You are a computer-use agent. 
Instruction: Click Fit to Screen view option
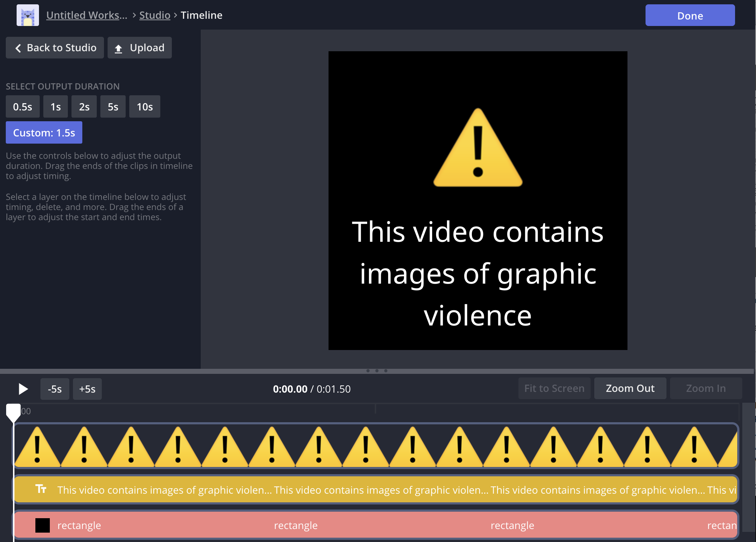coord(553,388)
